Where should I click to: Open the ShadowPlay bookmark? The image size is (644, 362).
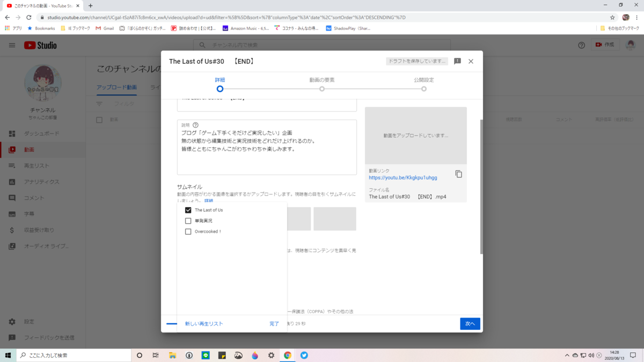[x=348, y=28]
